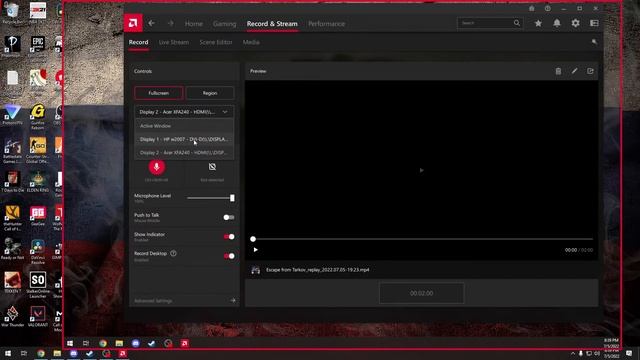Switch to the Performance tab
This screenshot has width=640, height=360.
[x=327, y=24]
